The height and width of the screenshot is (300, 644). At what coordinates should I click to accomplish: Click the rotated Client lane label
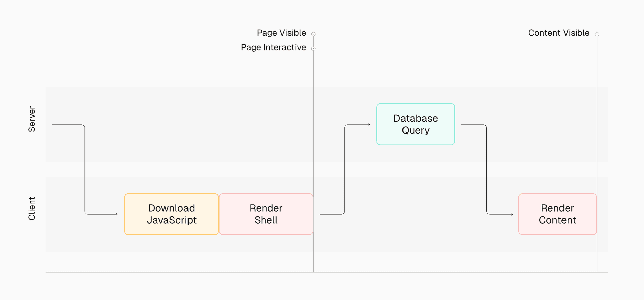click(32, 209)
